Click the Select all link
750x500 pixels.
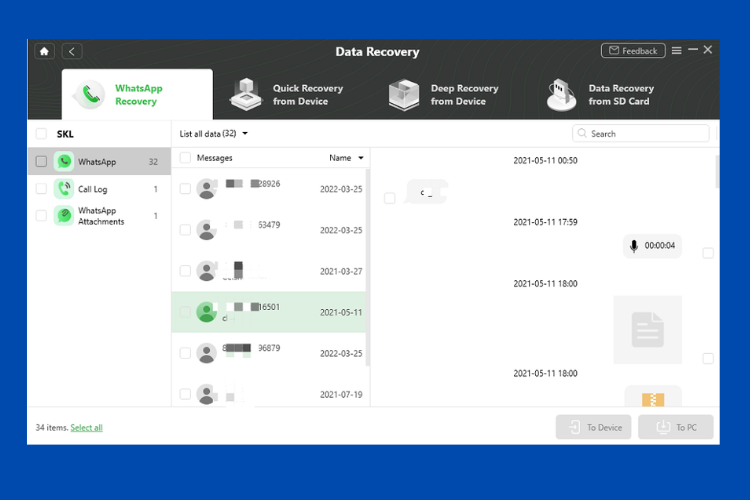[87, 427]
